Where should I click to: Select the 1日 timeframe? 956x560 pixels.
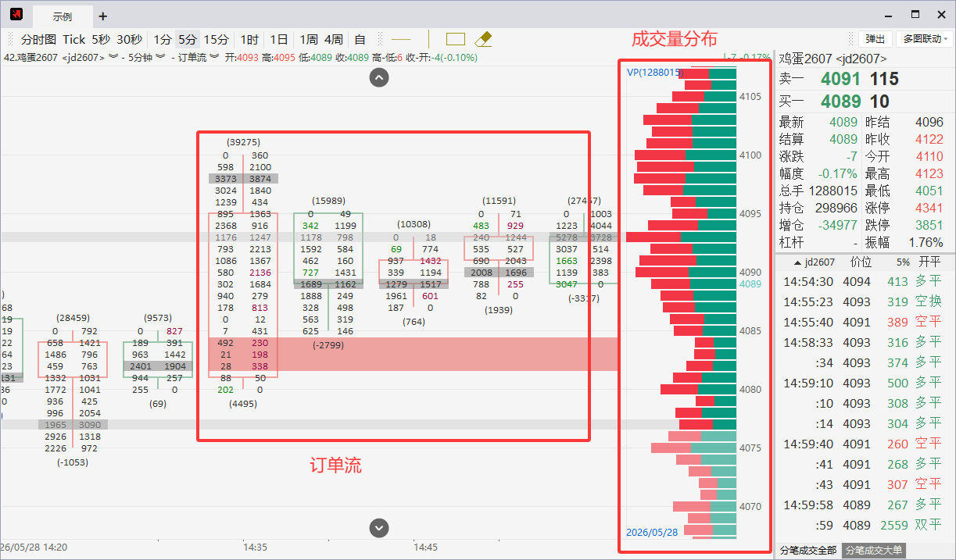click(279, 39)
